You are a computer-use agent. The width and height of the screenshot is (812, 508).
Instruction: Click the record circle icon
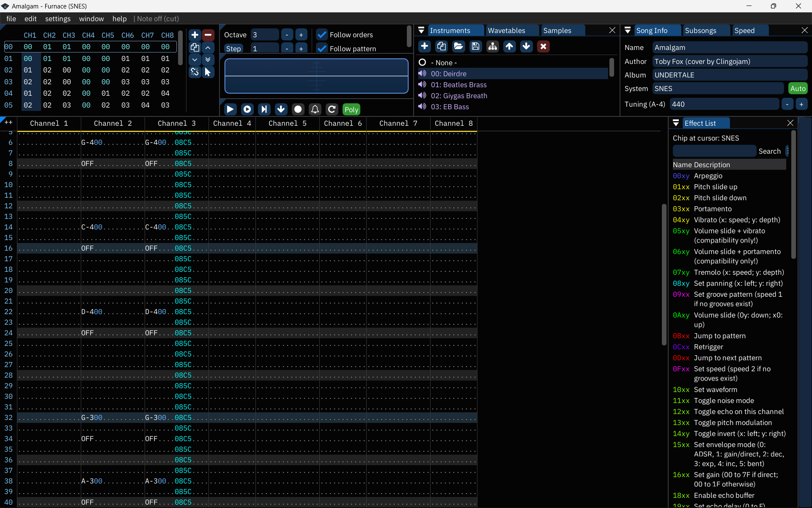298,109
